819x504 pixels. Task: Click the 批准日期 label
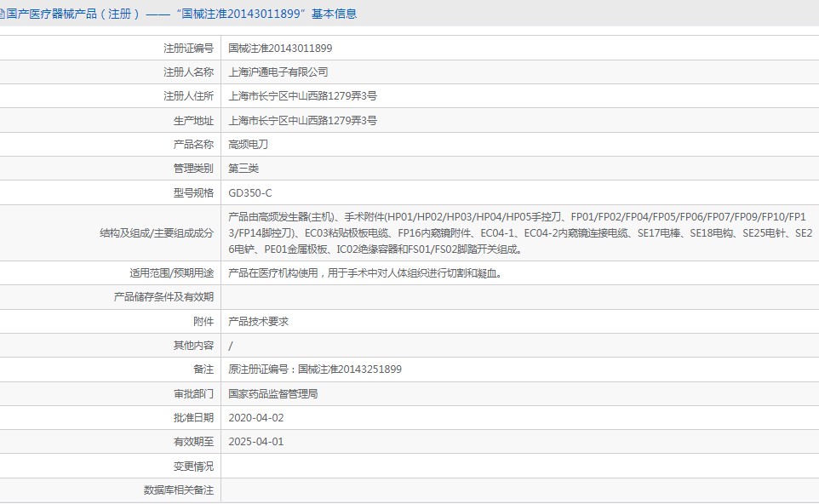coord(193,418)
